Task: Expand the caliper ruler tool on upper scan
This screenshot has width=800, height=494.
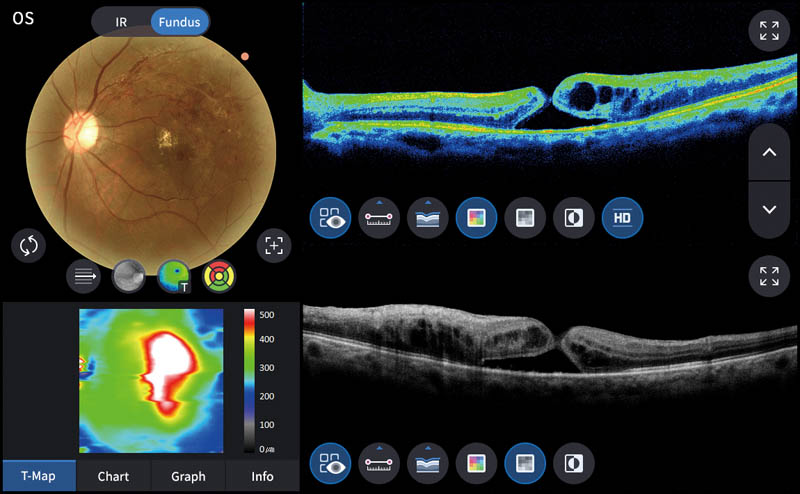Action: 379,217
